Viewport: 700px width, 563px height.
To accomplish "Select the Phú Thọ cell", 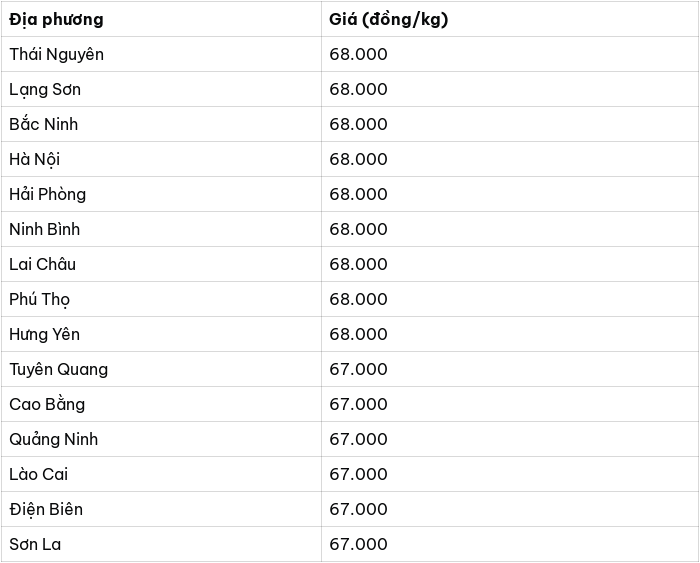I will 161,299.
